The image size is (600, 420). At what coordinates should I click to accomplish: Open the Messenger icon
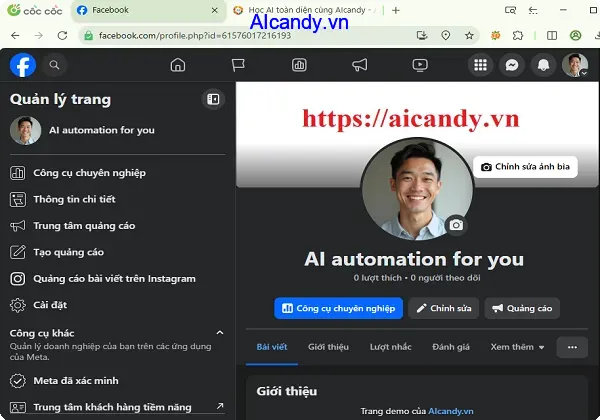coord(512,65)
